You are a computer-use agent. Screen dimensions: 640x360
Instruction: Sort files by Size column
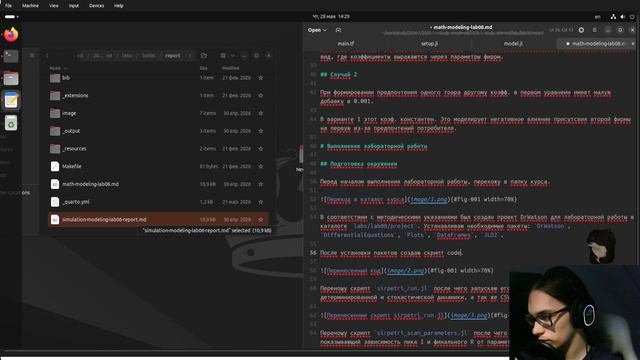tap(204, 68)
